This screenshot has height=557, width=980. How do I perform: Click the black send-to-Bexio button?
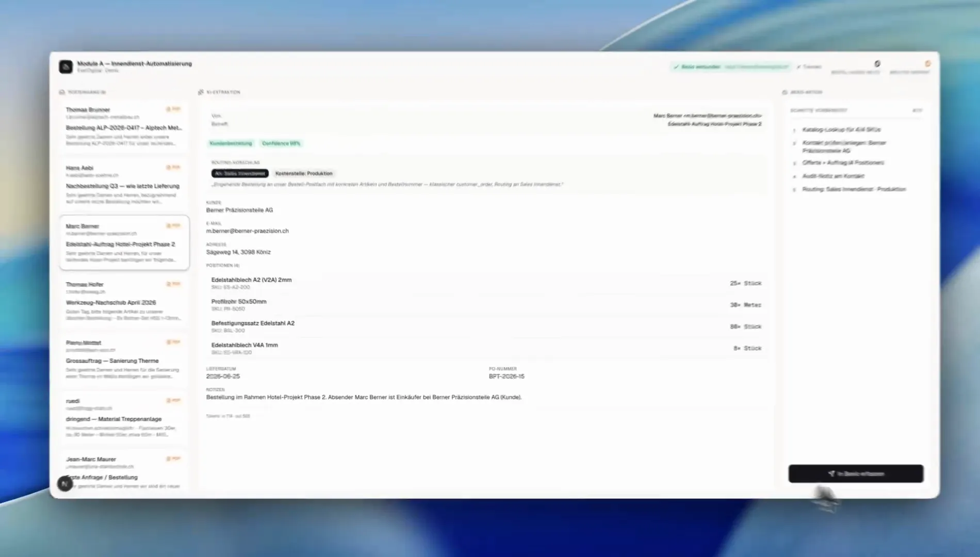(856, 473)
